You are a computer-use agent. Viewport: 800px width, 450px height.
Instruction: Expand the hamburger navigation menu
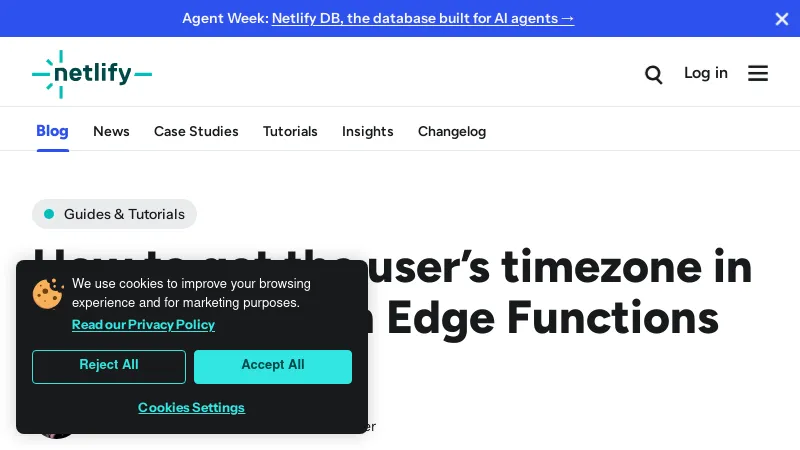coord(758,74)
